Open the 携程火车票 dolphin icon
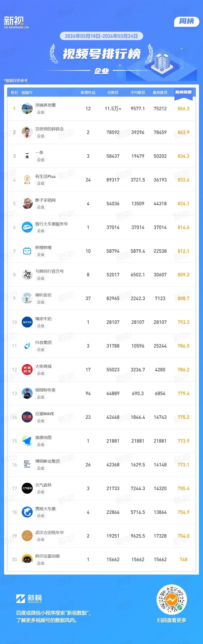 pyautogui.click(x=27, y=512)
